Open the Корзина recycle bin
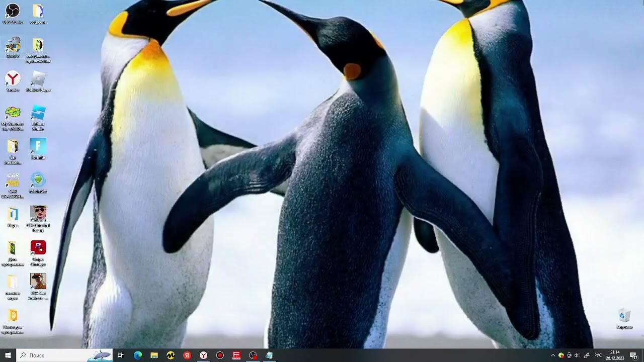Screen dimensions: 644x362 pyautogui.click(x=624, y=319)
